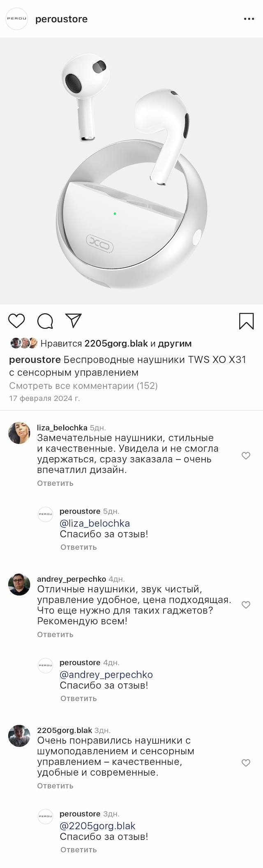View likers avatars next to Нравится
Viewport: 263px width, 868px height.
[24, 343]
